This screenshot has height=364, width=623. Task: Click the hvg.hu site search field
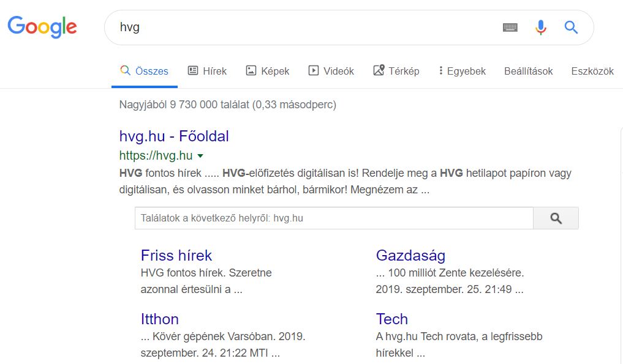point(334,218)
